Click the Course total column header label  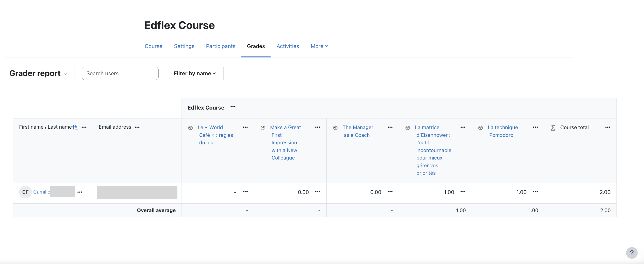click(x=574, y=127)
